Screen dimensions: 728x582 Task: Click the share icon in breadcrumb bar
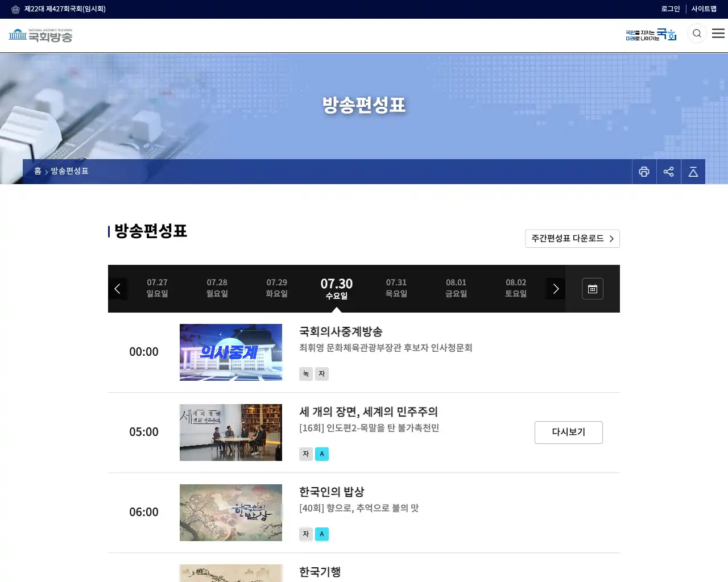668,172
